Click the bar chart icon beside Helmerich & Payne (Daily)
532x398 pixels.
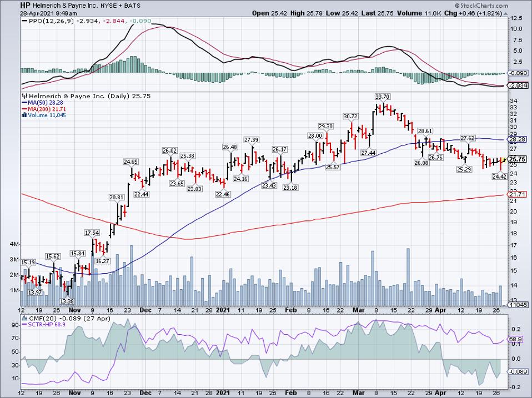pyautogui.click(x=24, y=96)
